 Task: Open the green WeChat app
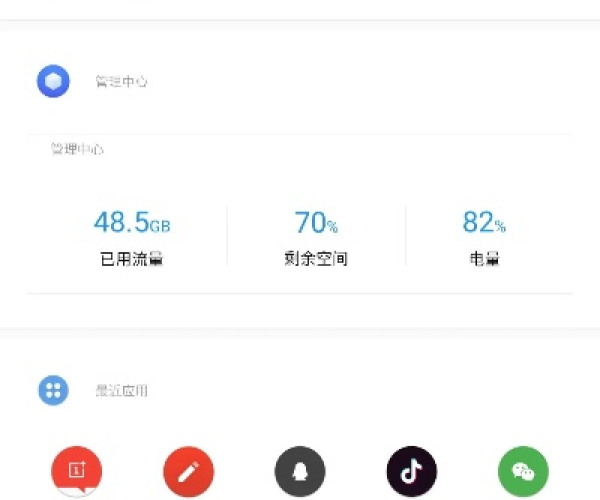point(524,471)
